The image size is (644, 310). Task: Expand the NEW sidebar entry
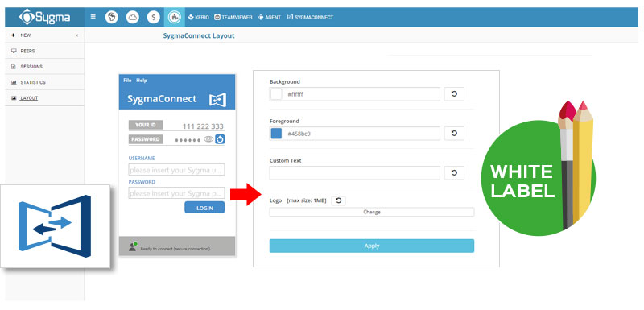26,35
